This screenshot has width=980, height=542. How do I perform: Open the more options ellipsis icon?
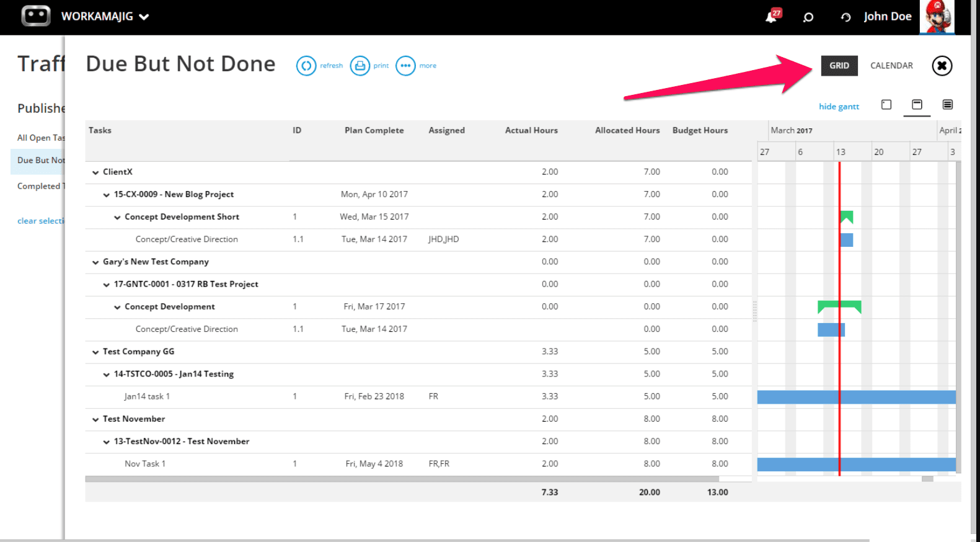(x=405, y=66)
